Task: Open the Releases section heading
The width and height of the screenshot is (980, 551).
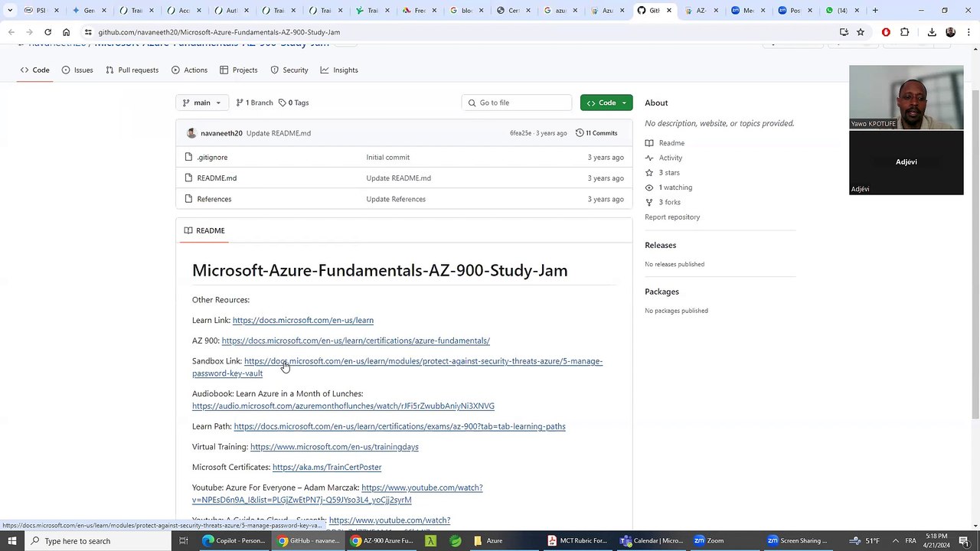Action: point(660,246)
